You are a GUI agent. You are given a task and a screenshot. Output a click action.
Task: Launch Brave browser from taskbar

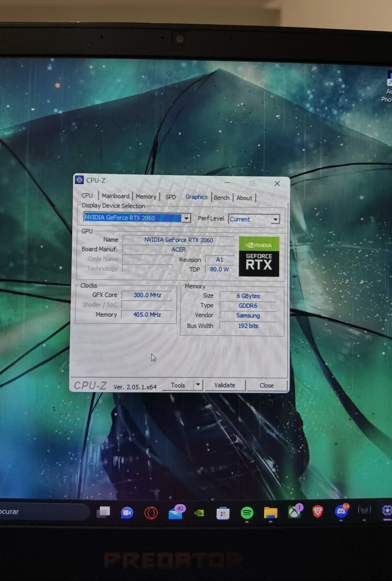pos(318,512)
